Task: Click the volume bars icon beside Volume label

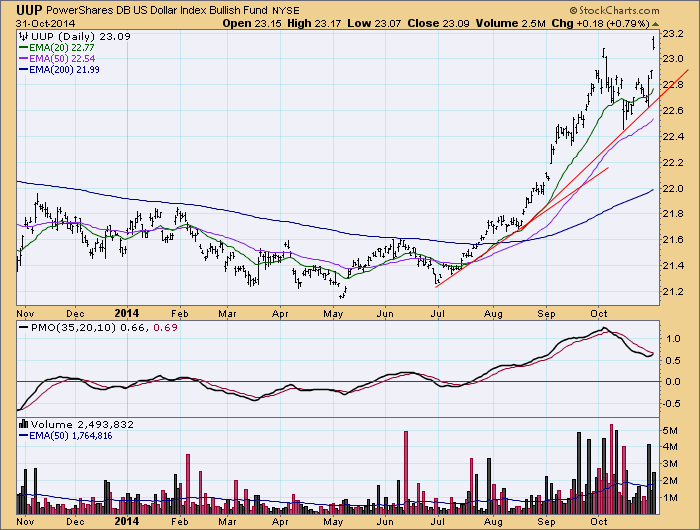Action: [24, 424]
